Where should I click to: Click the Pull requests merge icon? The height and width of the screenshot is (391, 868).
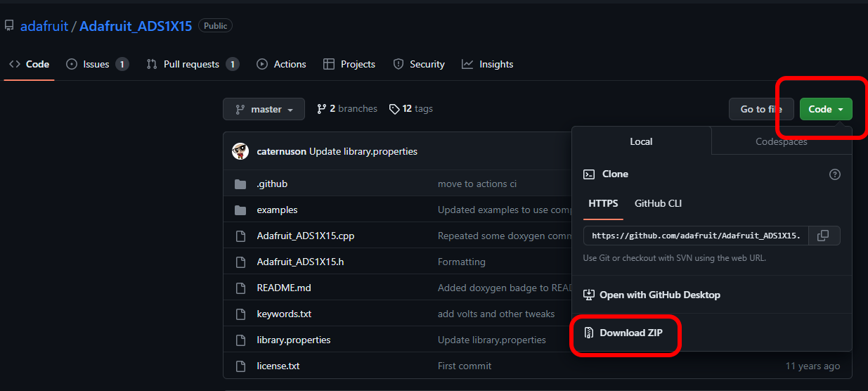(x=152, y=64)
